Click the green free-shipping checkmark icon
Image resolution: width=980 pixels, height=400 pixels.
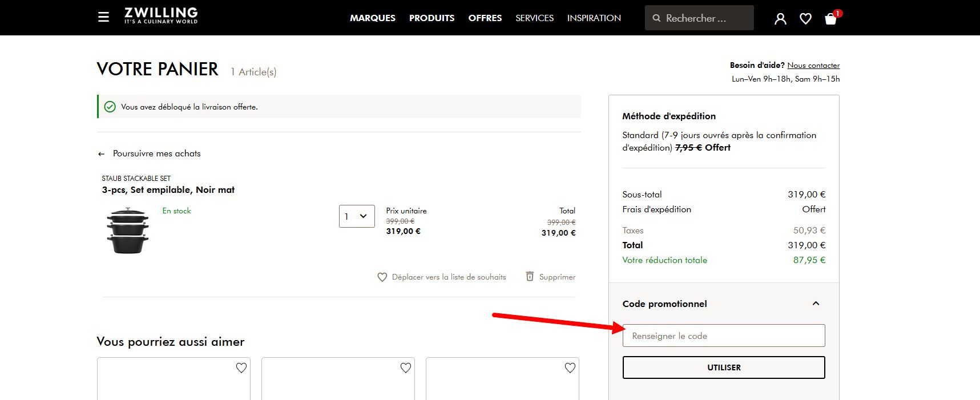point(110,107)
